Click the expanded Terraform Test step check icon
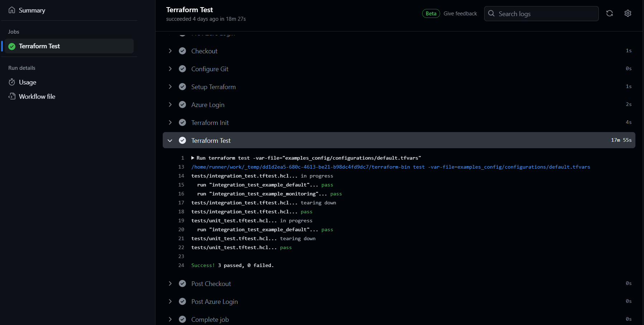644x325 pixels. (182, 140)
